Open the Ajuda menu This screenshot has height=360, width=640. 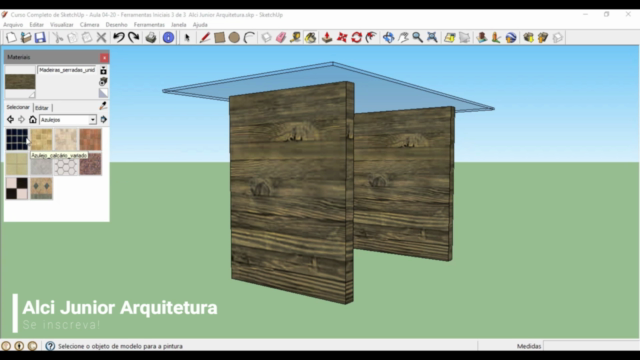[200, 24]
